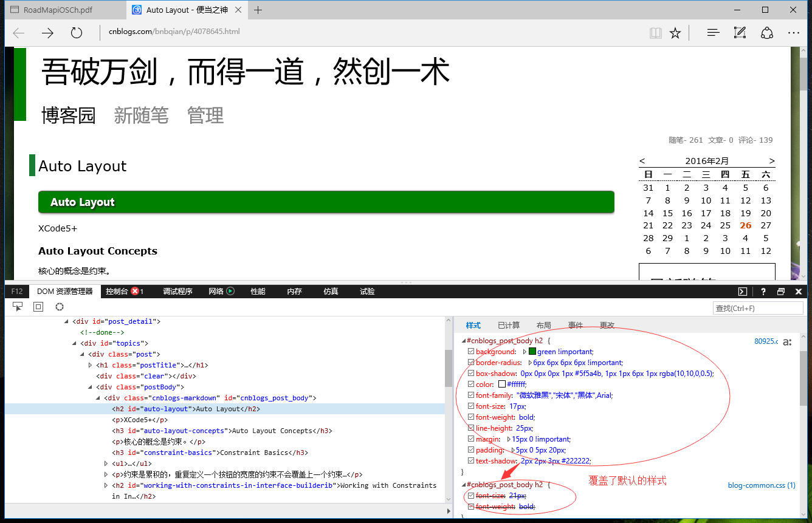
Task: Make a web note
Action: point(740,33)
